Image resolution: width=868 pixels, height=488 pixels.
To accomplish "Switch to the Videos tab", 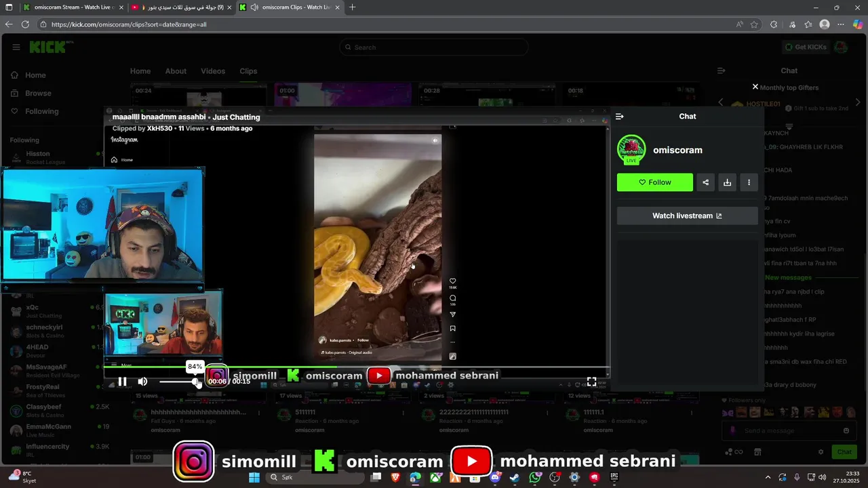I will point(213,71).
